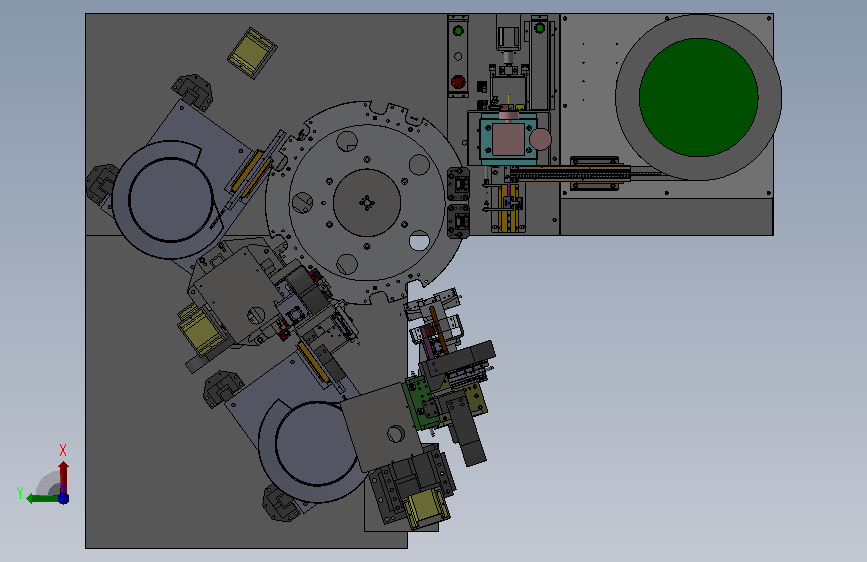Select the center hub of the rotary index plate
The width and height of the screenshot is (867, 562).
tap(367, 203)
